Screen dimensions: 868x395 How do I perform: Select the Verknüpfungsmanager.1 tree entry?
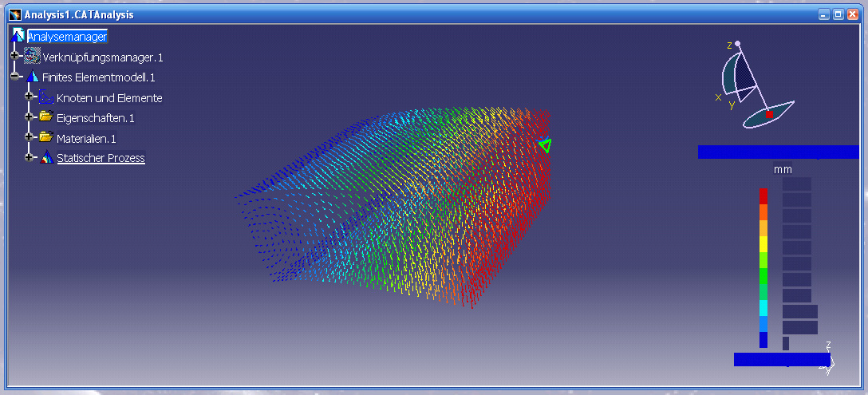(103, 57)
